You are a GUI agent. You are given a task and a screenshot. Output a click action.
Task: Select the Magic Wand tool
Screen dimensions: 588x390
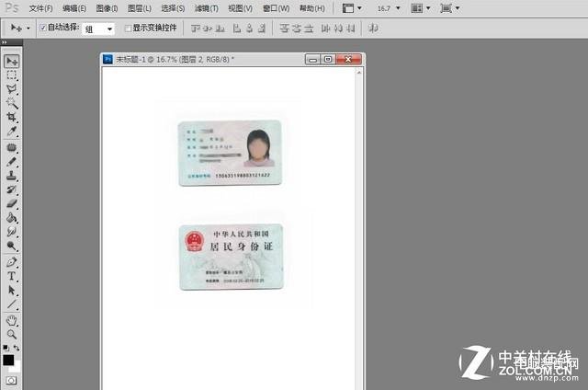[x=12, y=103]
